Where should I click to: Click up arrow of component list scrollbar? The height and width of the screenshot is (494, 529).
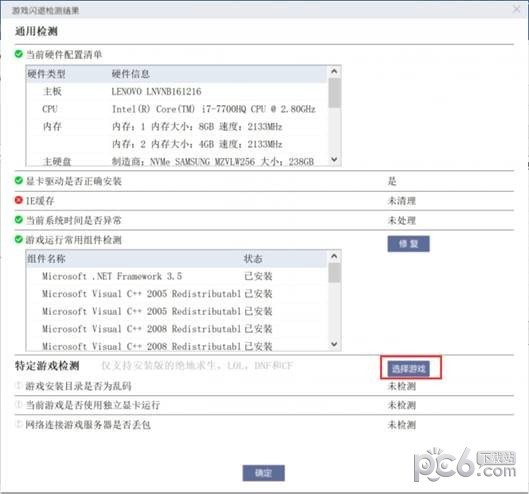(334, 256)
